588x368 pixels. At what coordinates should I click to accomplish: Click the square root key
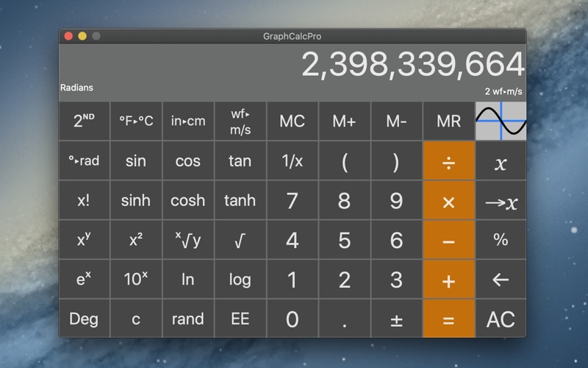click(x=240, y=240)
